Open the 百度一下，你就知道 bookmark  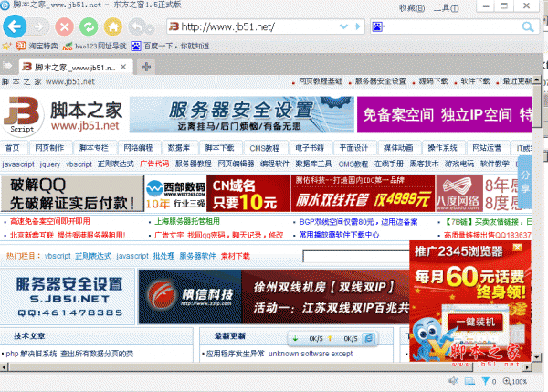tap(171, 46)
